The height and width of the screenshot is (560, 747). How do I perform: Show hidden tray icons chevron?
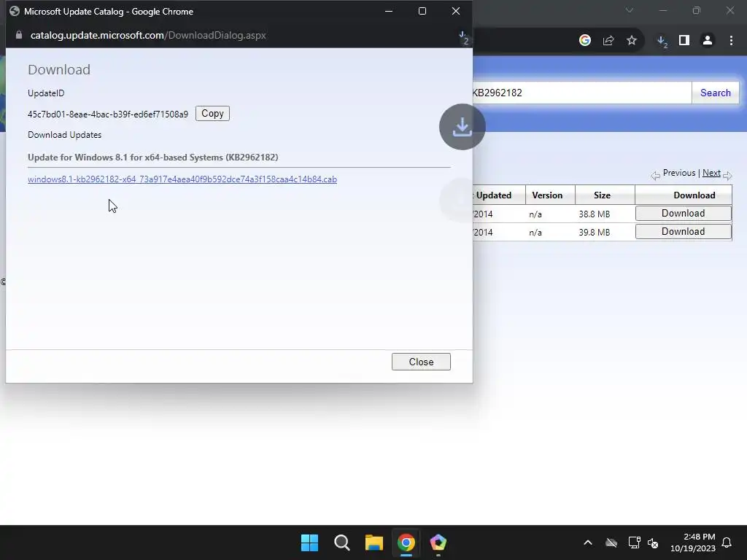point(588,542)
